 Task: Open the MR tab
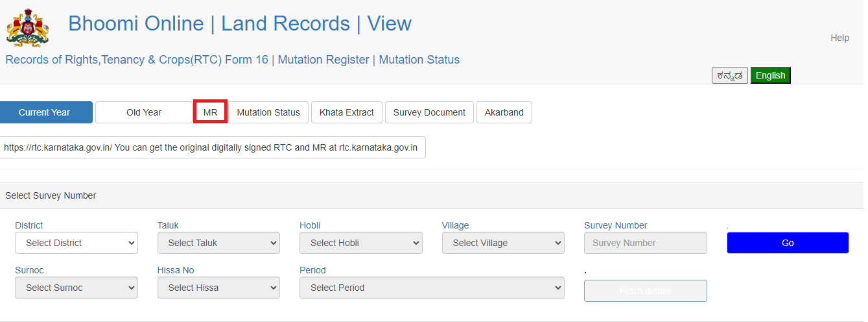click(210, 112)
